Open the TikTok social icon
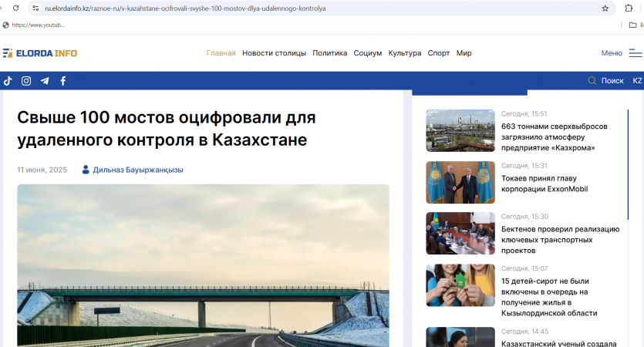This screenshot has width=644, height=347. point(8,81)
